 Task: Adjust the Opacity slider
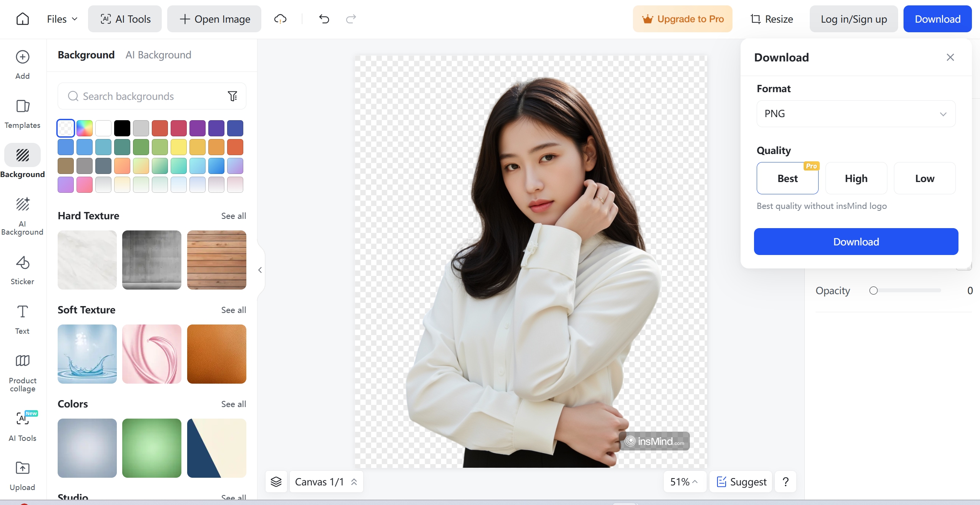874,291
